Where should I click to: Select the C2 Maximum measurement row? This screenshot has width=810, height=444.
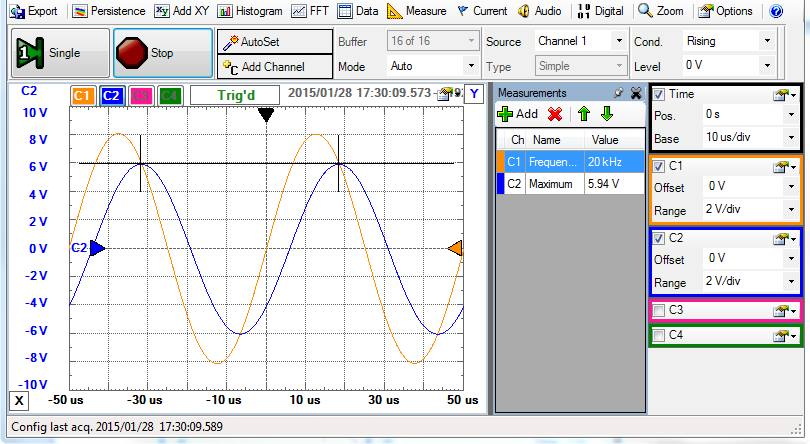571,184
